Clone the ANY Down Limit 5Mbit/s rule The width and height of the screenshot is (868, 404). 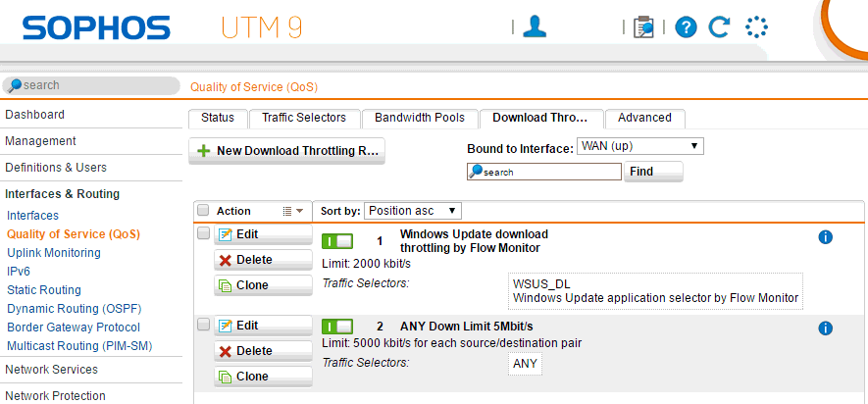click(x=263, y=377)
